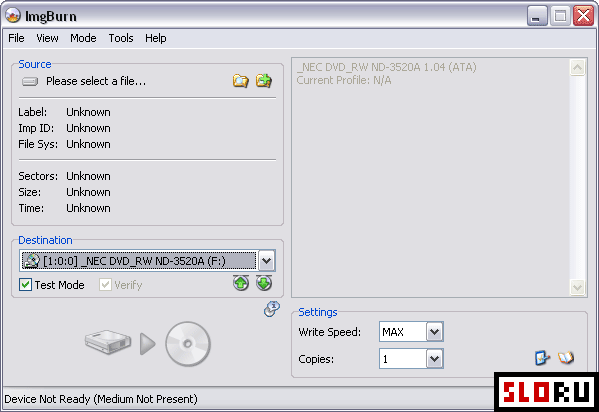
Task: Open the Mode menu
Action: point(83,38)
